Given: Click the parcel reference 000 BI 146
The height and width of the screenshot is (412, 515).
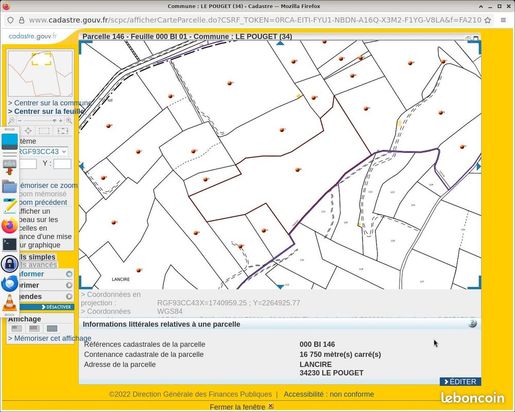Looking at the screenshot, I should coord(317,344).
